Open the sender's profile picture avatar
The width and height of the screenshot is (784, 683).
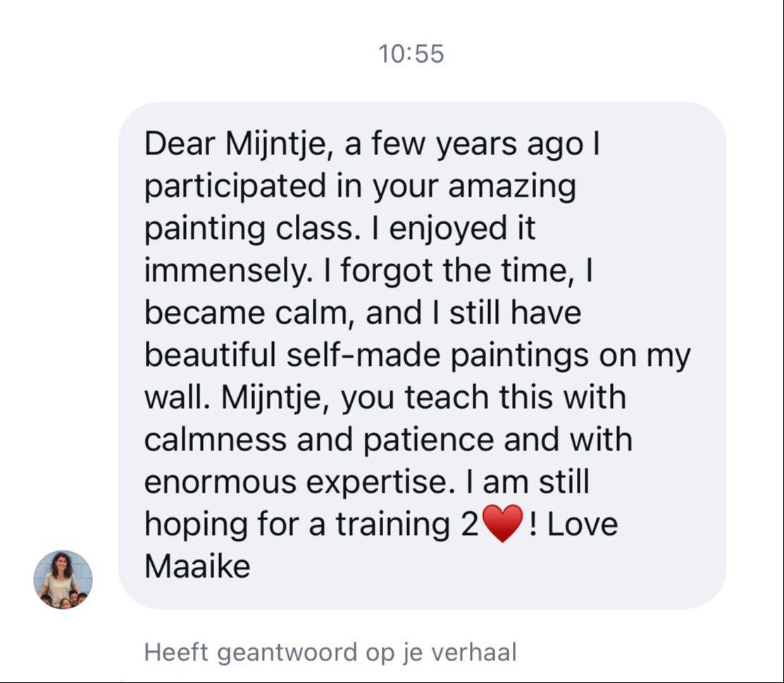63,579
